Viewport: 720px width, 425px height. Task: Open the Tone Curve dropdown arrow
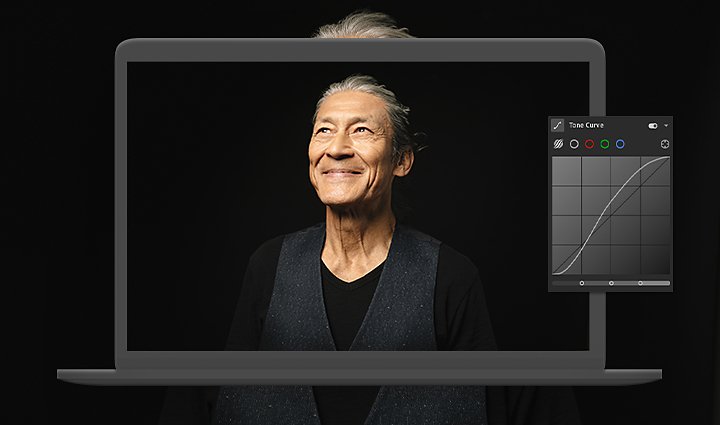click(666, 125)
